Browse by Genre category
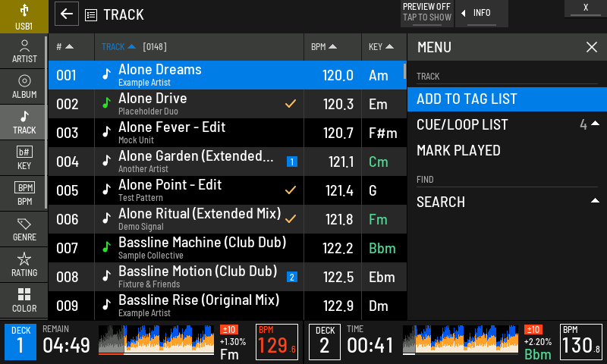This screenshot has width=607, height=364. coord(24,229)
